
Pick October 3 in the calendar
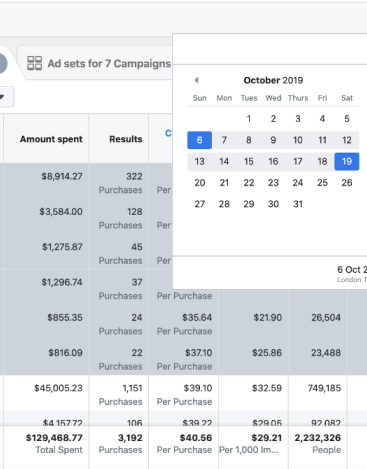tap(298, 119)
